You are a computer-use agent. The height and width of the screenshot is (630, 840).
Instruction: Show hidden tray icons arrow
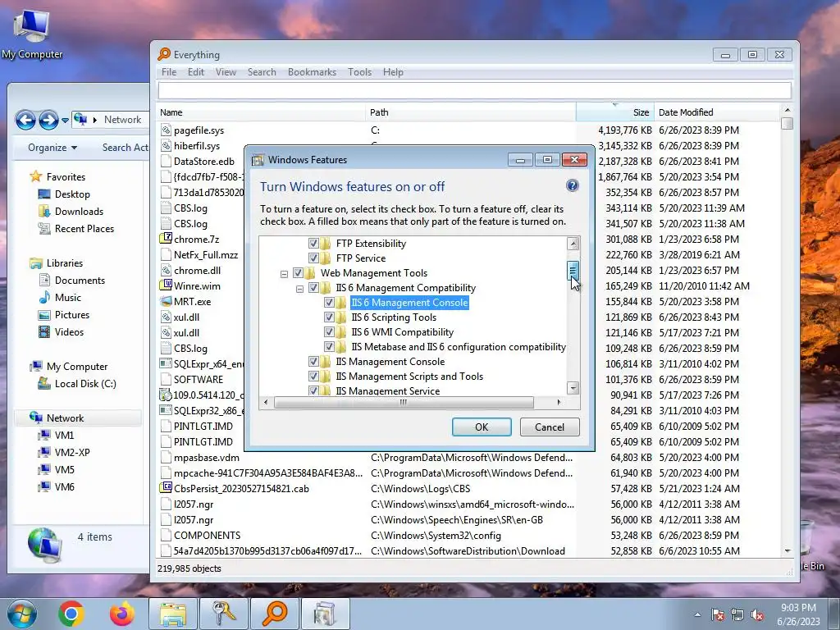[697, 615]
